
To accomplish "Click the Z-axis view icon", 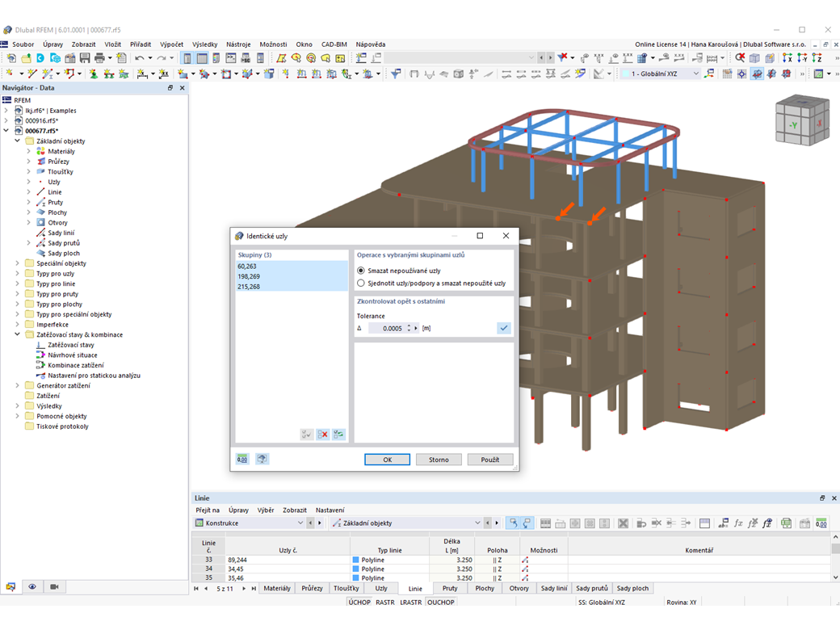I will pyautogui.click(x=817, y=58).
